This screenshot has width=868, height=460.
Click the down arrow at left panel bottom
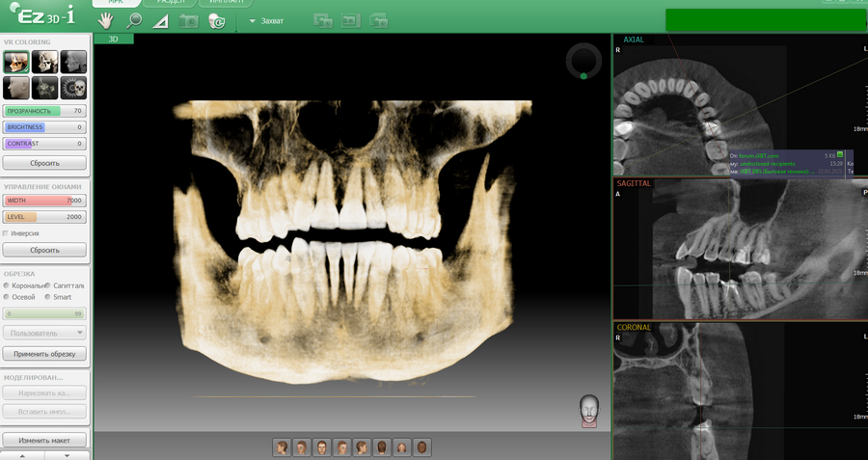(67, 455)
